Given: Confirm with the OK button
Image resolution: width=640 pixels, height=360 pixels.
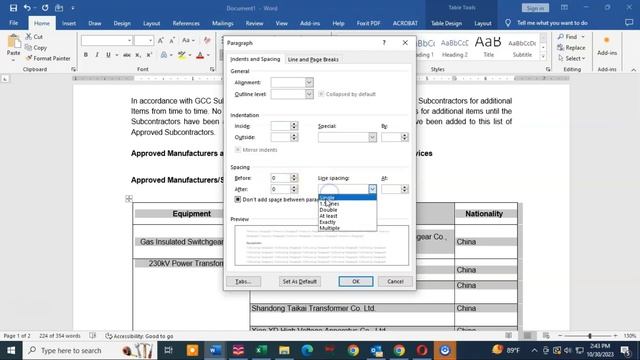Looking at the screenshot, I should coord(356,281).
